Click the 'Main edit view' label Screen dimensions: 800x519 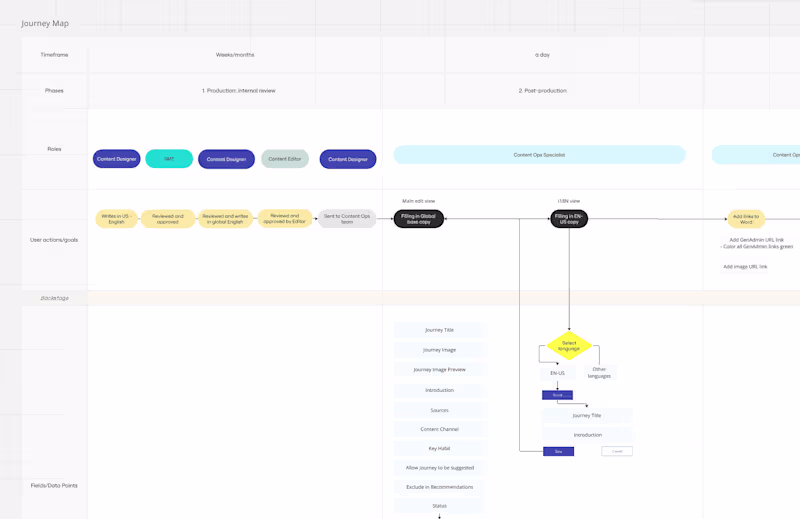tap(418, 201)
